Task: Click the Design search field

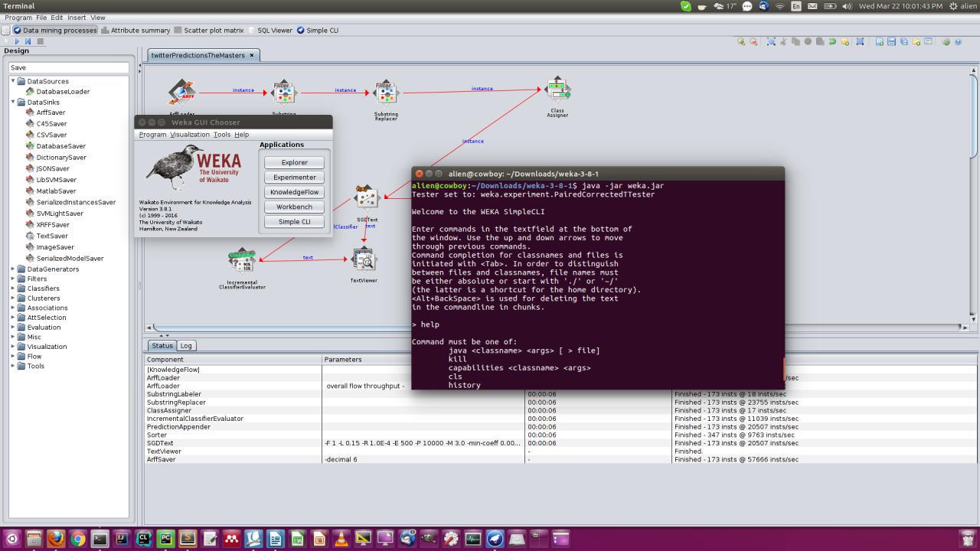Action: coord(68,67)
